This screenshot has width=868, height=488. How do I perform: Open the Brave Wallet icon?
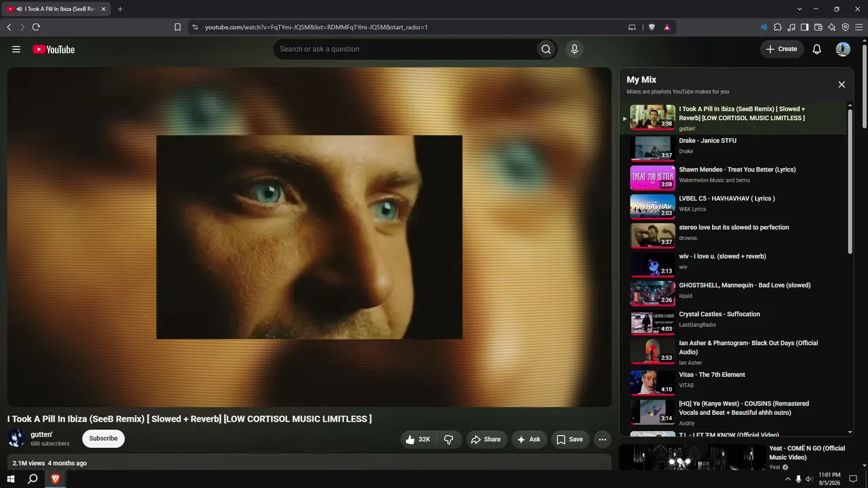[818, 27]
